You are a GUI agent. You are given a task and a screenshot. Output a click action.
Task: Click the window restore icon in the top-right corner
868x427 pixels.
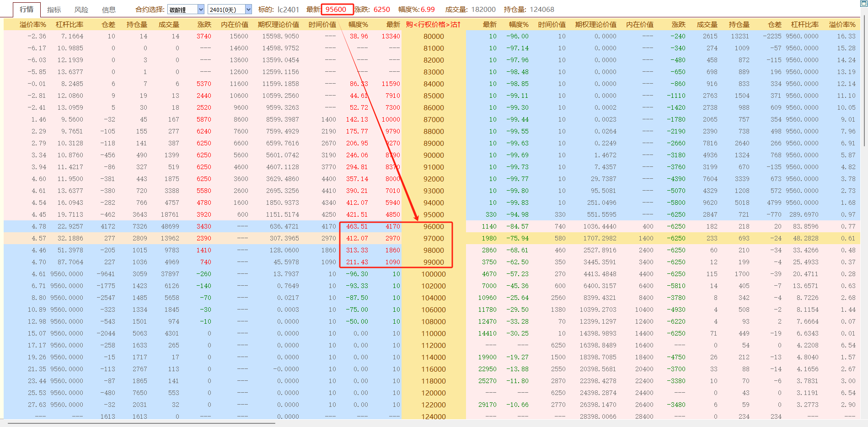tap(863, 3)
